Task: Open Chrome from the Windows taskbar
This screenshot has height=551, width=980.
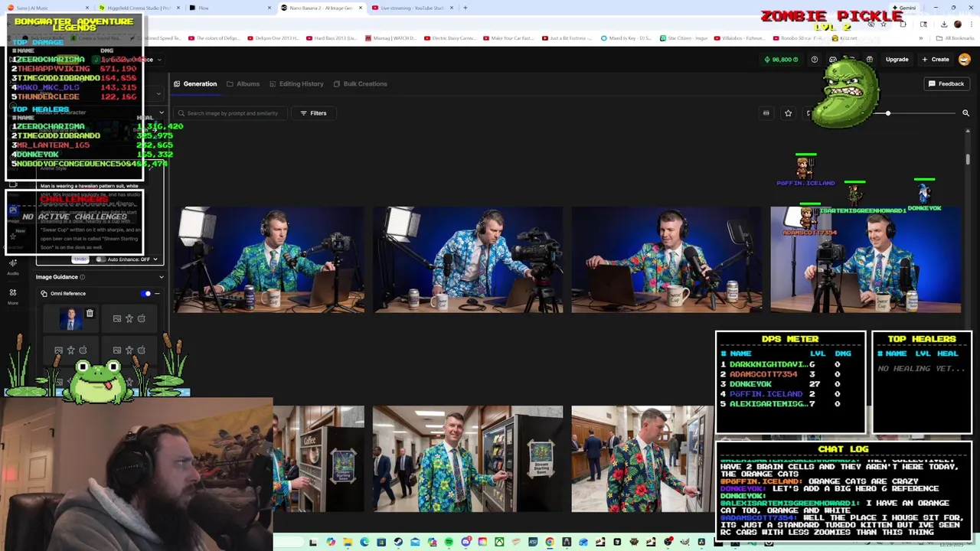Action: 550,543
